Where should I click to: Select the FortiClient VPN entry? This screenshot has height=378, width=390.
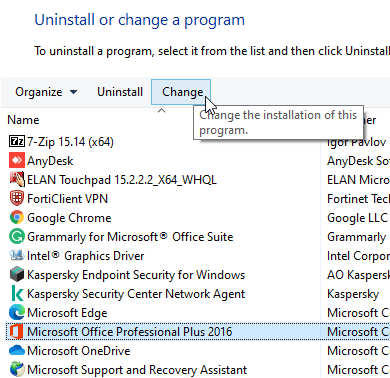point(67,199)
